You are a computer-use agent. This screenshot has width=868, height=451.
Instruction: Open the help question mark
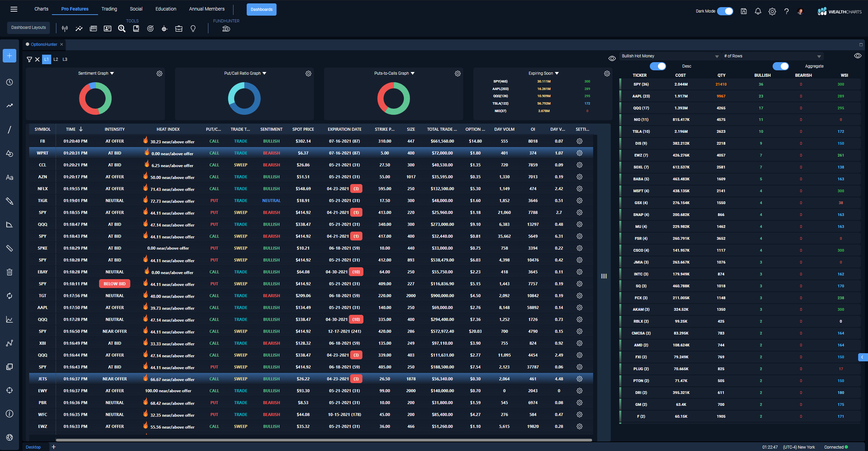(x=787, y=12)
